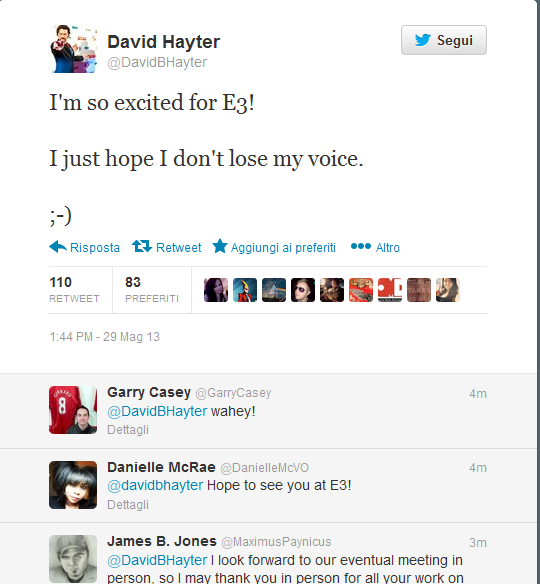540x584 pixels.
Task: Open the first retweeter avatar with dark hair
Action: click(216, 290)
